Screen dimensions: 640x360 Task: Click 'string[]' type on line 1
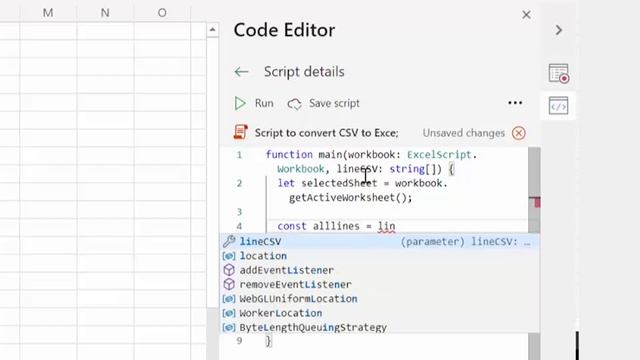tap(415, 169)
